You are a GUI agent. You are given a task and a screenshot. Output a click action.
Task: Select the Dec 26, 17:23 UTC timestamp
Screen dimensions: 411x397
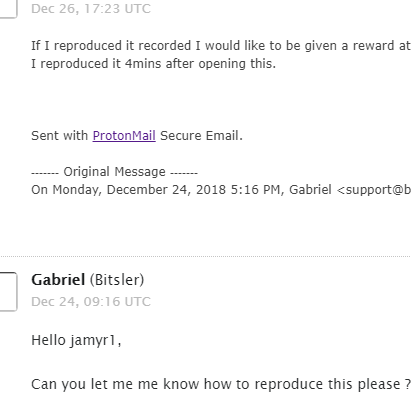tap(91, 9)
